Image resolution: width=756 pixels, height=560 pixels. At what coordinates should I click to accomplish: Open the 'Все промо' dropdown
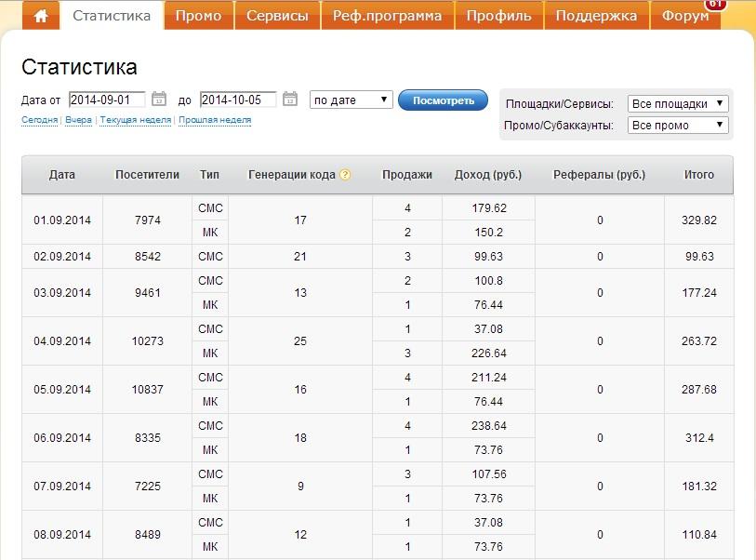click(x=677, y=123)
